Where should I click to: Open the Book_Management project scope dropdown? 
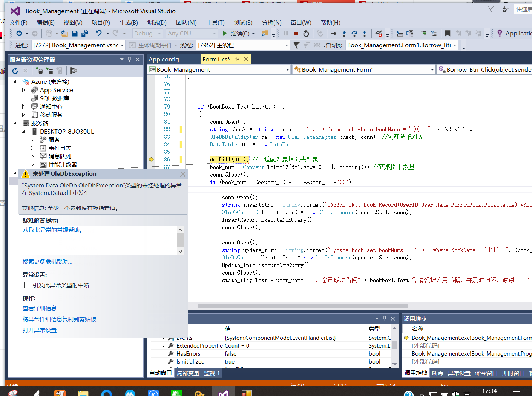click(287, 70)
